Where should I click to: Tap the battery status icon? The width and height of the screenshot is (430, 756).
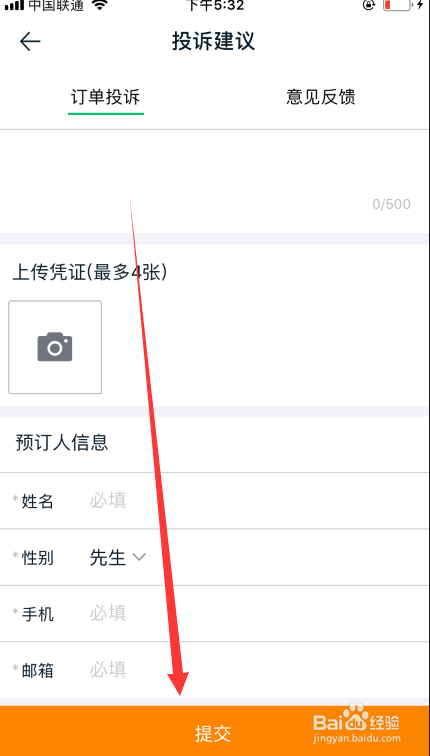[396, 5]
